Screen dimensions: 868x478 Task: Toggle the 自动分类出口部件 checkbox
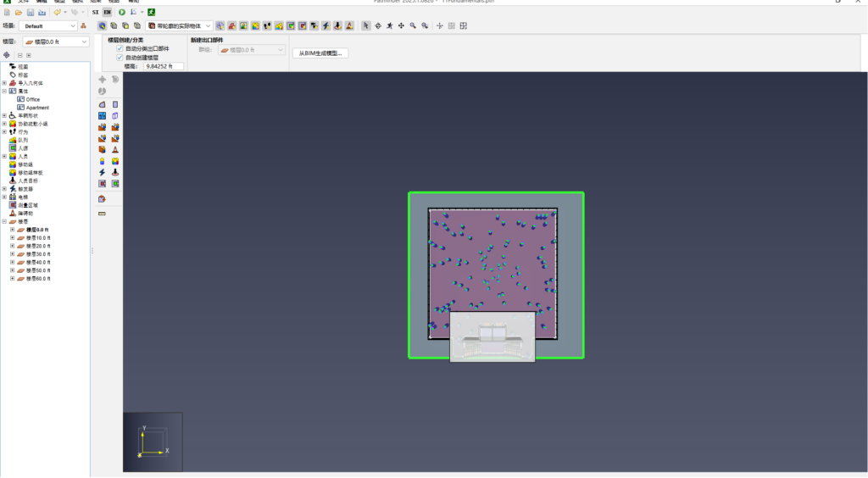coord(120,49)
